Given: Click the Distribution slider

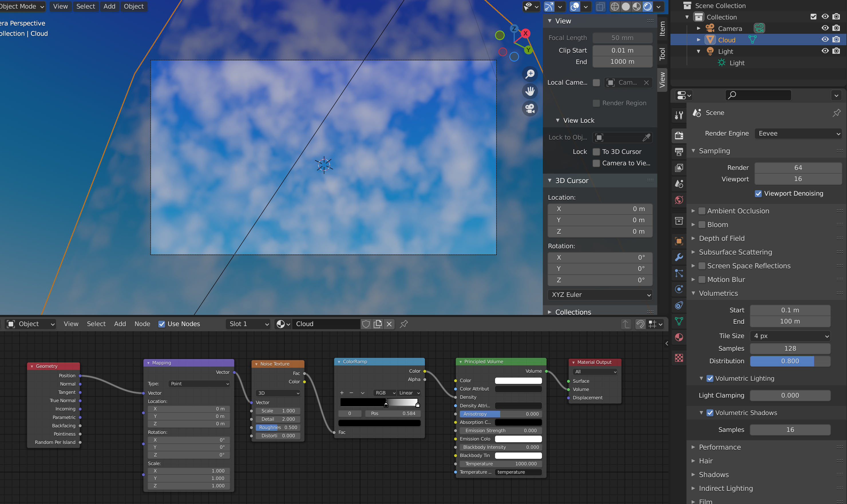Looking at the screenshot, I should [790, 361].
